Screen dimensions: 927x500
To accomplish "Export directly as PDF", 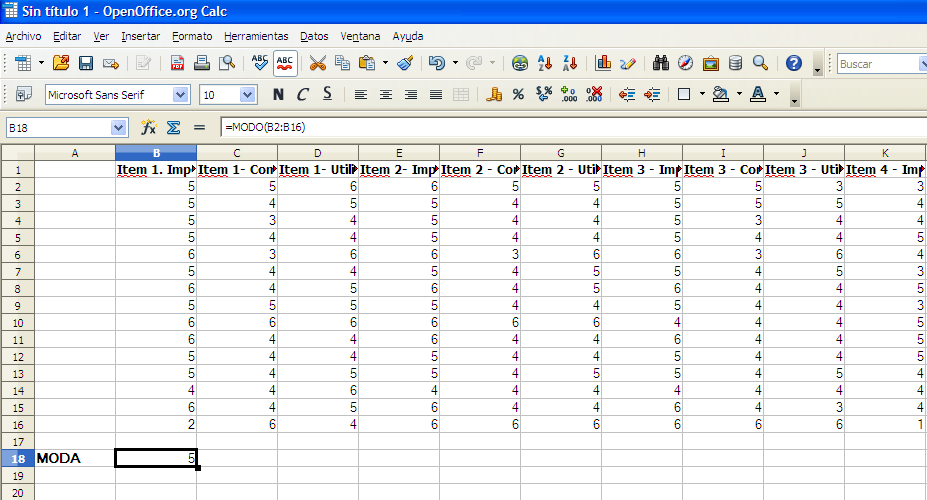I will click(x=177, y=63).
